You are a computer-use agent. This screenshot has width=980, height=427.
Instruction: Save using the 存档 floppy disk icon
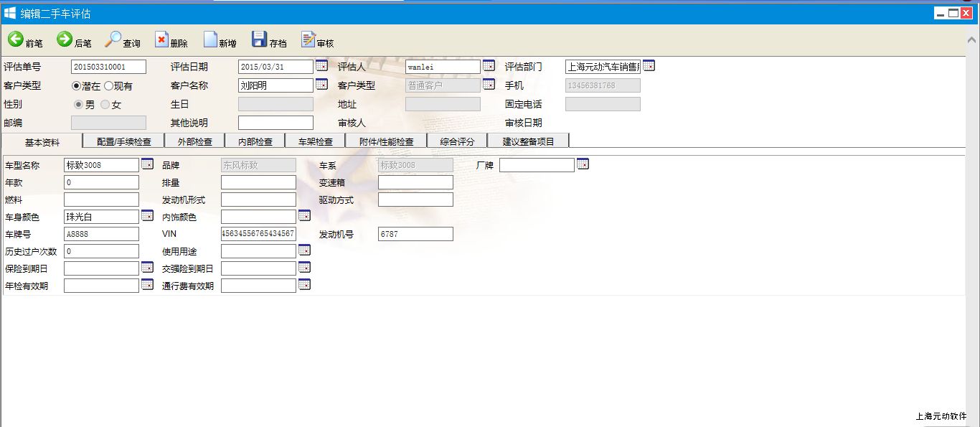pyautogui.click(x=259, y=39)
